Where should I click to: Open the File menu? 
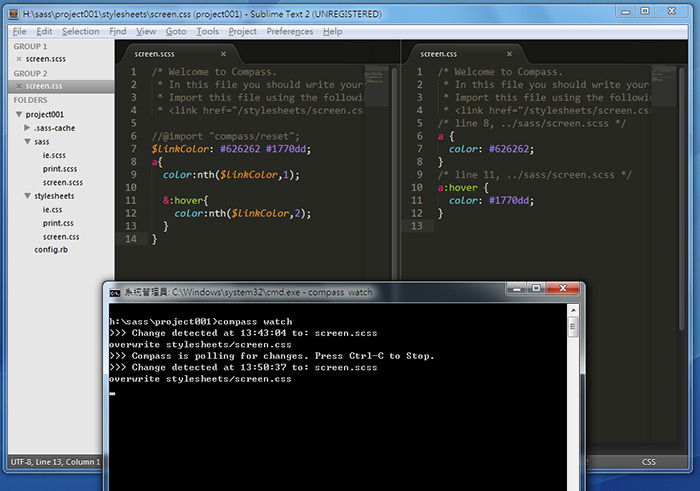19,31
